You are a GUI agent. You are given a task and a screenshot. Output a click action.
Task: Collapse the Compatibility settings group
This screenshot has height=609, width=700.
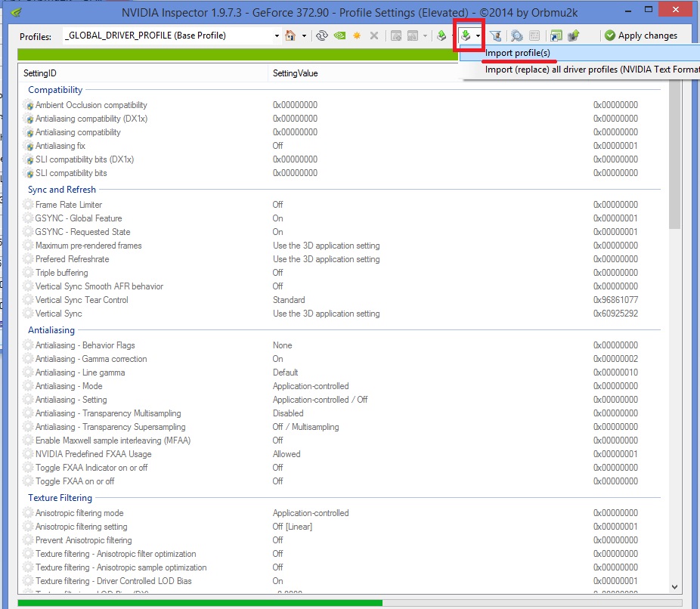55,90
